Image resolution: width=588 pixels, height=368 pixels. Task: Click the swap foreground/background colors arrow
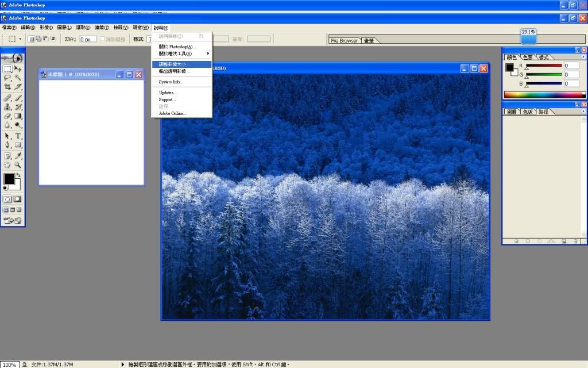point(18,175)
